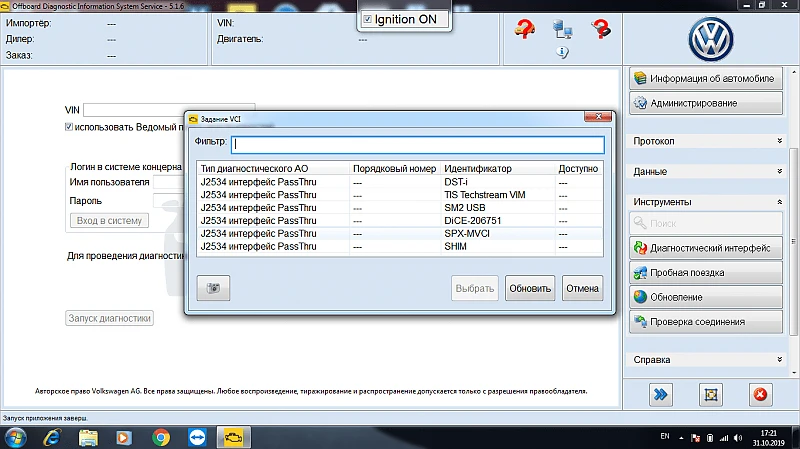This screenshot has width=800, height=449.
Task: Click Выбрать button in VCI dialog
Action: (474, 288)
